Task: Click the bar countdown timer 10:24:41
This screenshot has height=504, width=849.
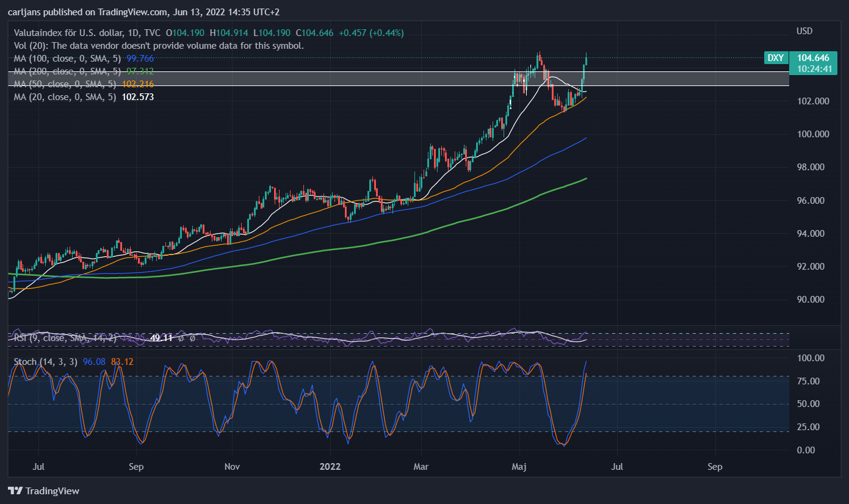Action: click(815, 69)
